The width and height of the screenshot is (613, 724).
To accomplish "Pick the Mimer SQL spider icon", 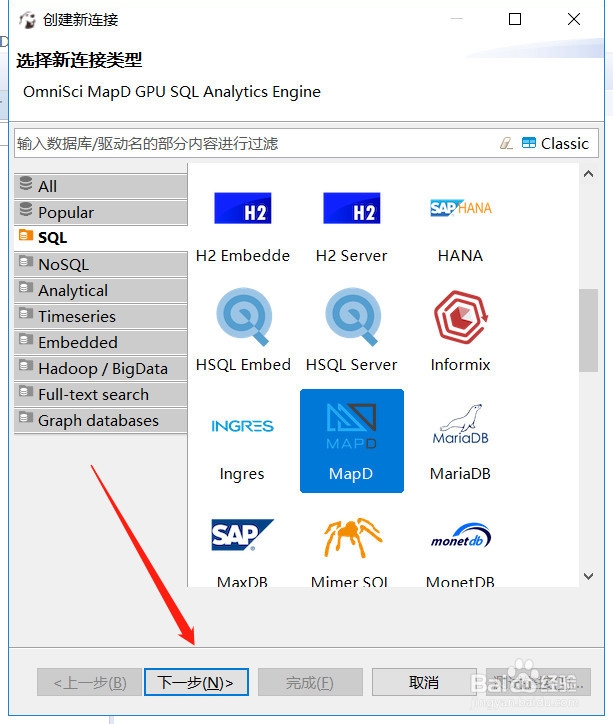I will pyautogui.click(x=353, y=537).
